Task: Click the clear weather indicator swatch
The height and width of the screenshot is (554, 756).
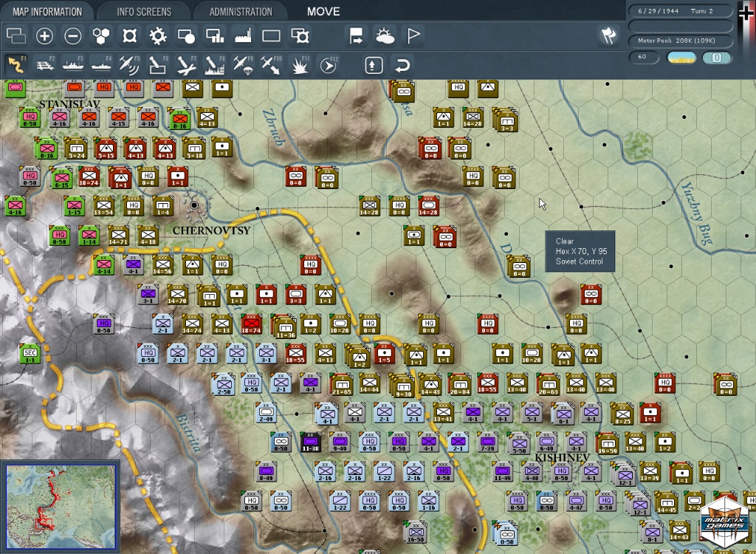Action: (681, 58)
